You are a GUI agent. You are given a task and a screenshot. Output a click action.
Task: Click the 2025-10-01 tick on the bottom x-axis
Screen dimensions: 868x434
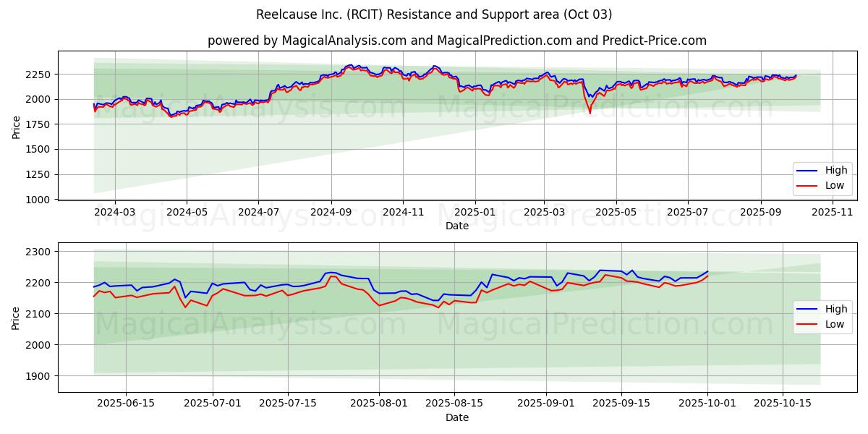707,404
